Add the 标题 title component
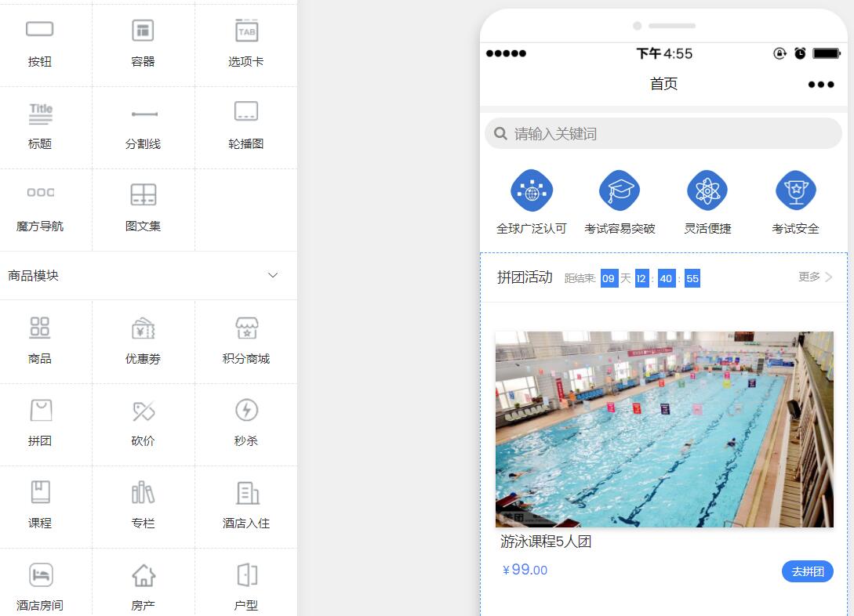 pyautogui.click(x=40, y=127)
